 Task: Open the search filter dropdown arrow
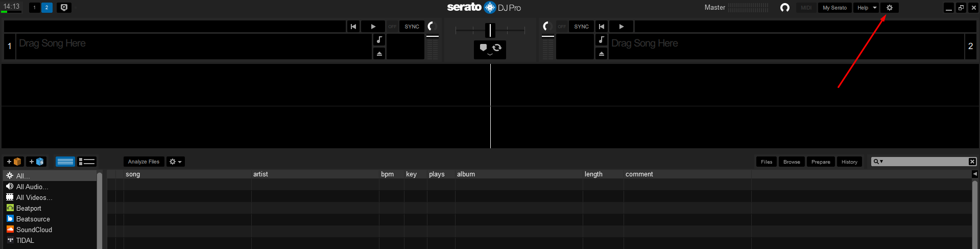[x=881, y=162]
